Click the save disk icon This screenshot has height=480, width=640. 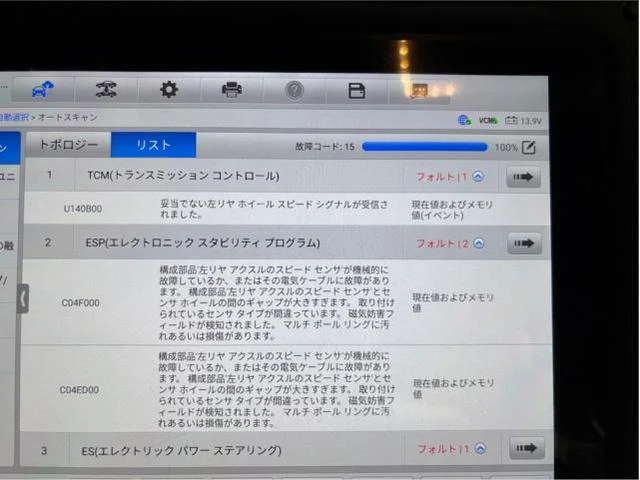coord(356,91)
